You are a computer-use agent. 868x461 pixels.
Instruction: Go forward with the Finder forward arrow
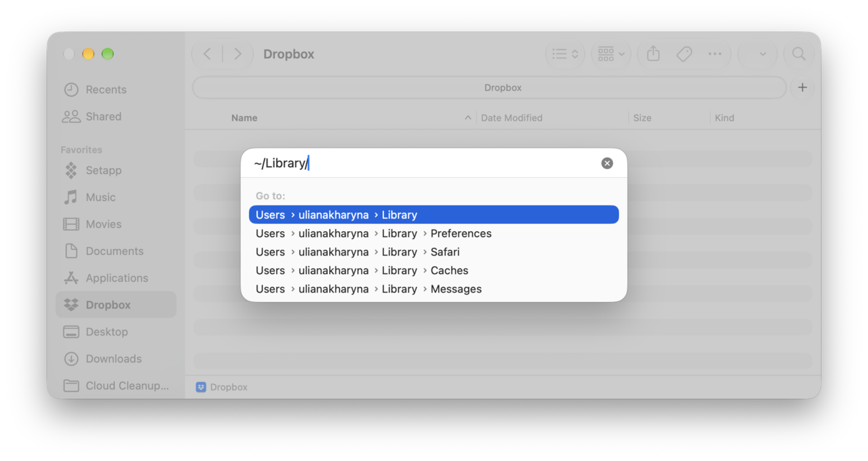238,54
